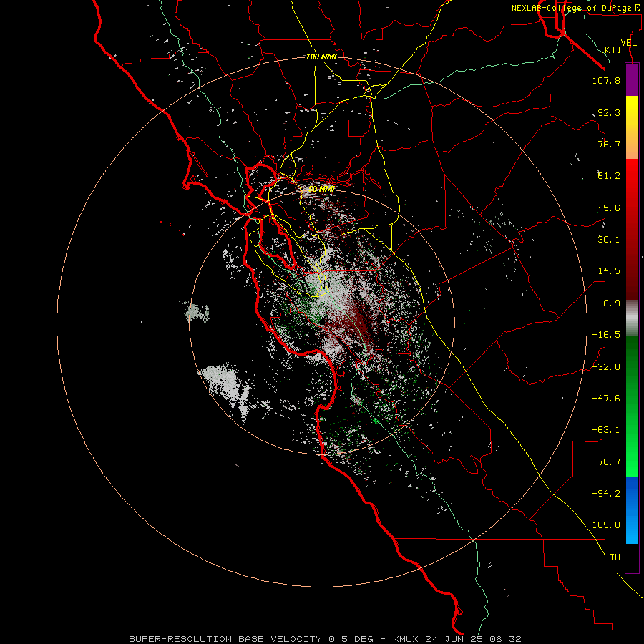
Task: Pick the purple segment of the color bar
Action: [632, 79]
